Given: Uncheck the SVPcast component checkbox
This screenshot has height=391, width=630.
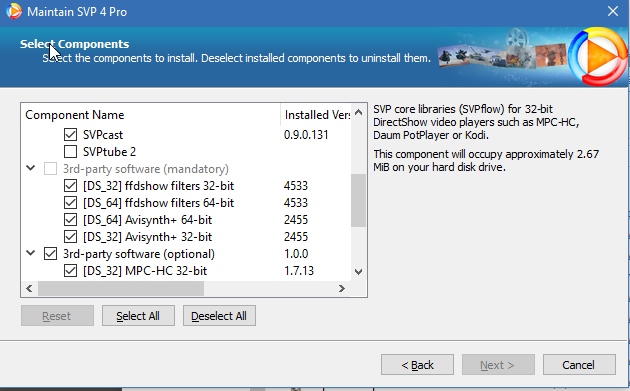Looking at the screenshot, I should coord(70,135).
